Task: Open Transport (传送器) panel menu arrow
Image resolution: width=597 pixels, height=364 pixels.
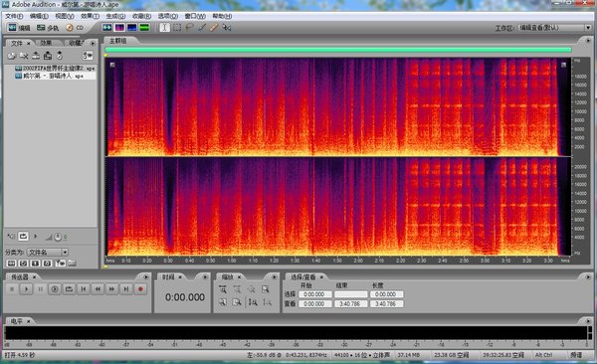Action: coord(146,276)
